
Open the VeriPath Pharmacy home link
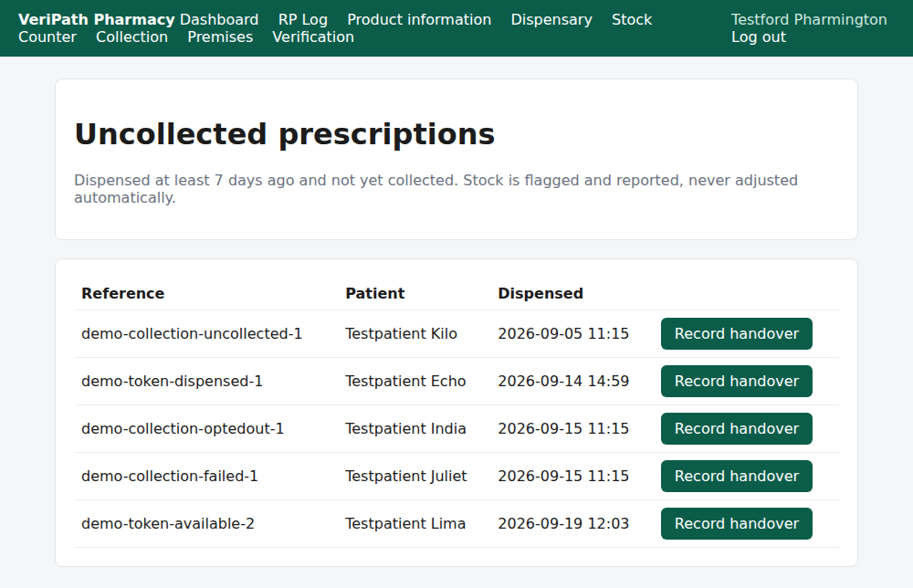96,19
